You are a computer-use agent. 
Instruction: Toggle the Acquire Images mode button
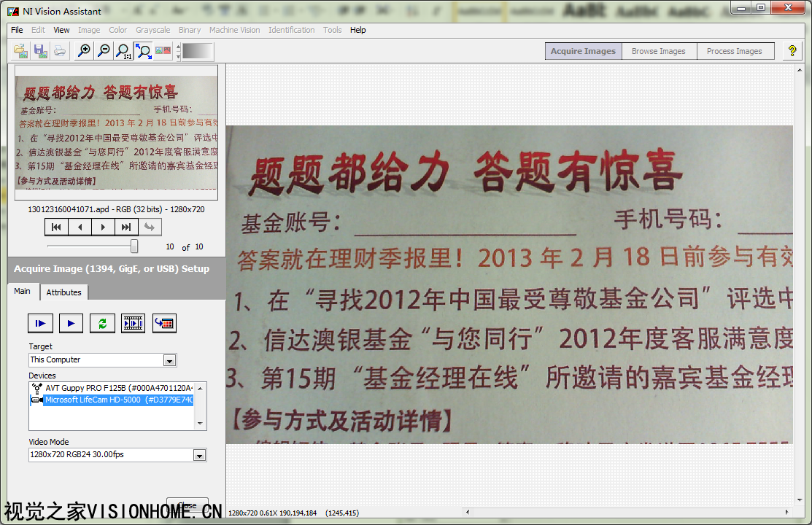click(583, 51)
